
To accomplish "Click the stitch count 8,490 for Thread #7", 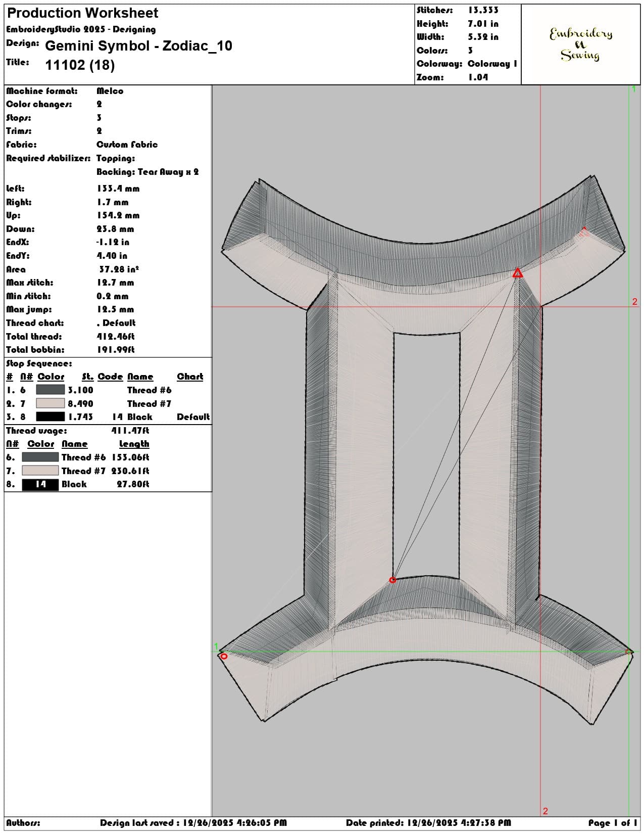I will coord(81,403).
